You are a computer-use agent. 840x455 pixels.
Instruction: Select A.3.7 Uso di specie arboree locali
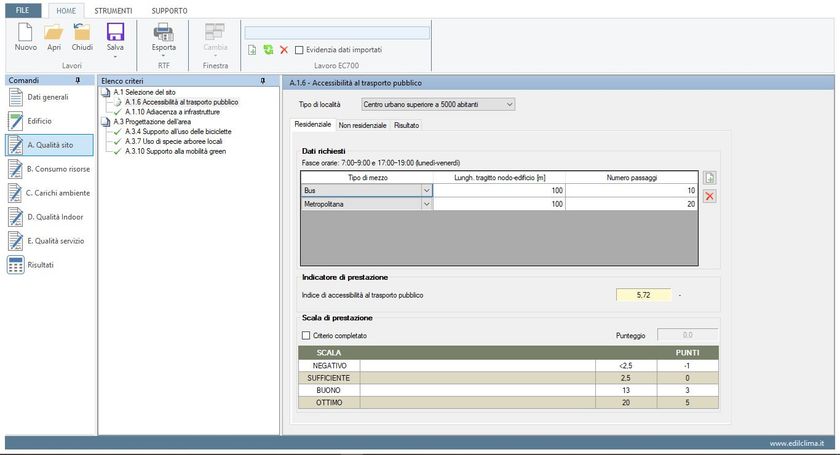pos(174,141)
